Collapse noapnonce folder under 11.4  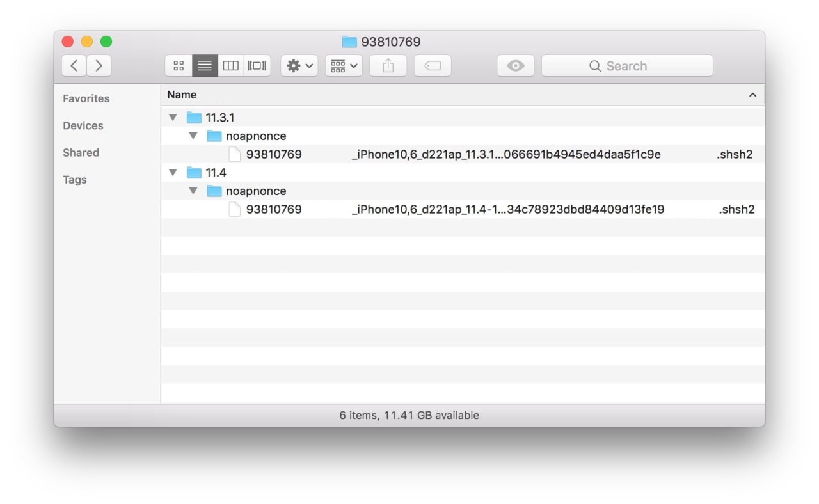point(193,191)
